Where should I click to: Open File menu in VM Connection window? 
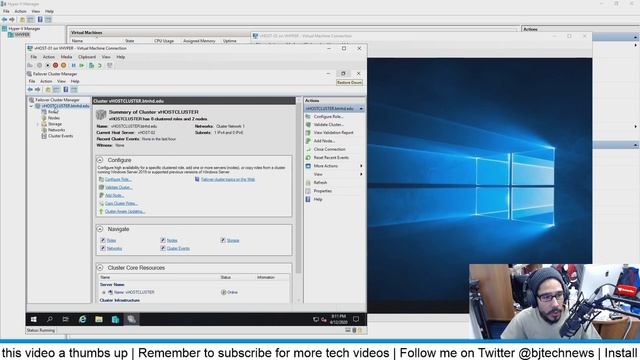click(33, 57)
